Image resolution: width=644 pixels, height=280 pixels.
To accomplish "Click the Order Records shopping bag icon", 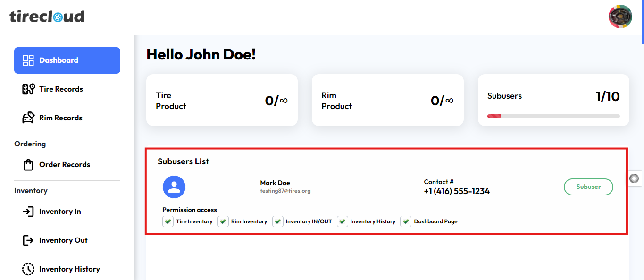I will coord(28,165).
